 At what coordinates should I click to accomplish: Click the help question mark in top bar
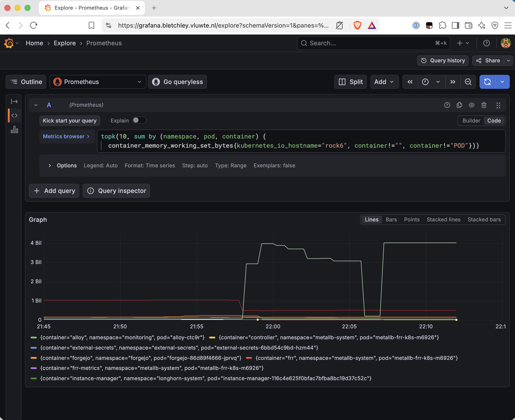pyautogui.click(x=486, y=43)
